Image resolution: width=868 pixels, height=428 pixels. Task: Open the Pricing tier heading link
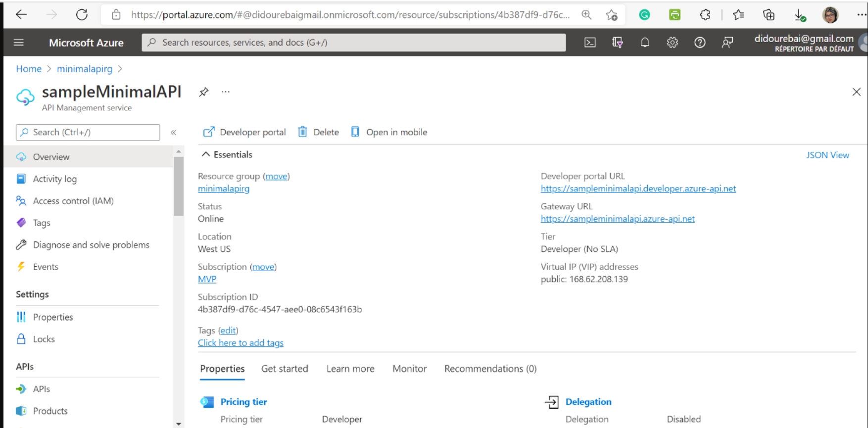point(243,402)
